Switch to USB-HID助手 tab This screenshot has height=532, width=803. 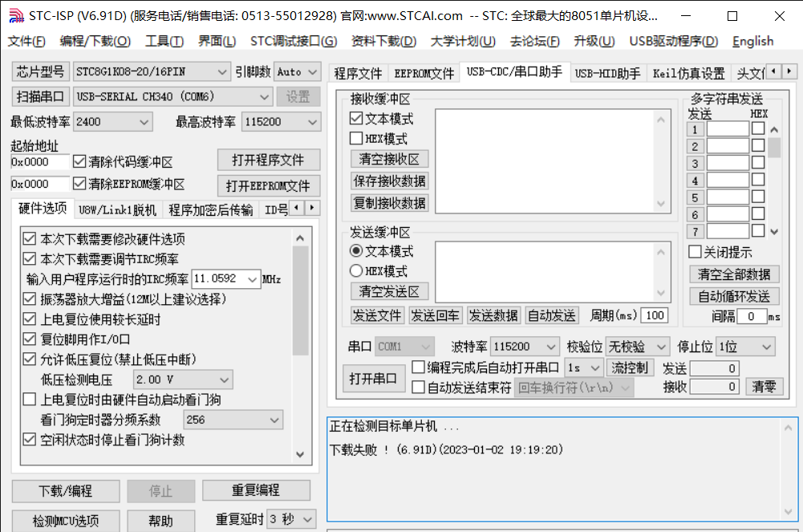(x=607, y=74)
